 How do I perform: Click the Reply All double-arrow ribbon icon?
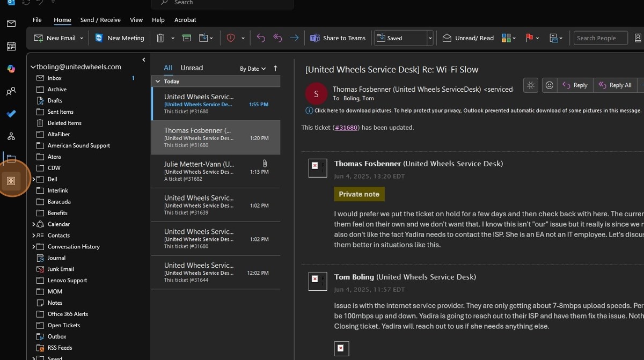tap(277, 38)
